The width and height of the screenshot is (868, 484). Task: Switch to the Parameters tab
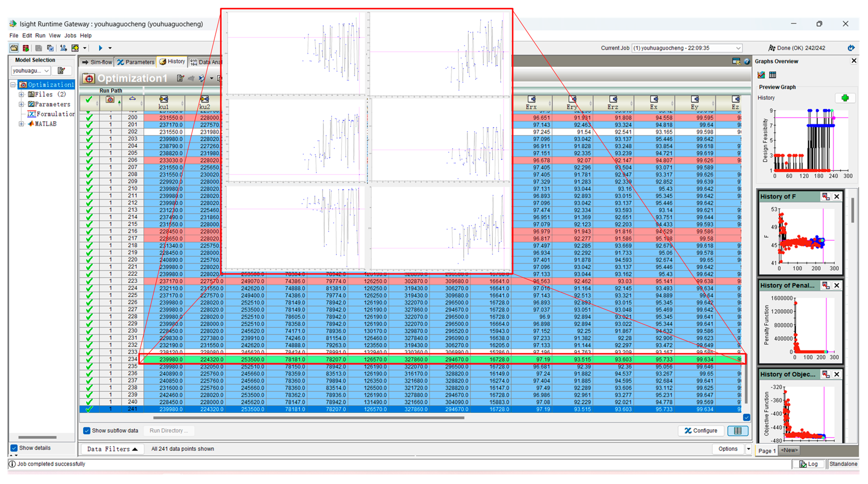click(135, 62)
